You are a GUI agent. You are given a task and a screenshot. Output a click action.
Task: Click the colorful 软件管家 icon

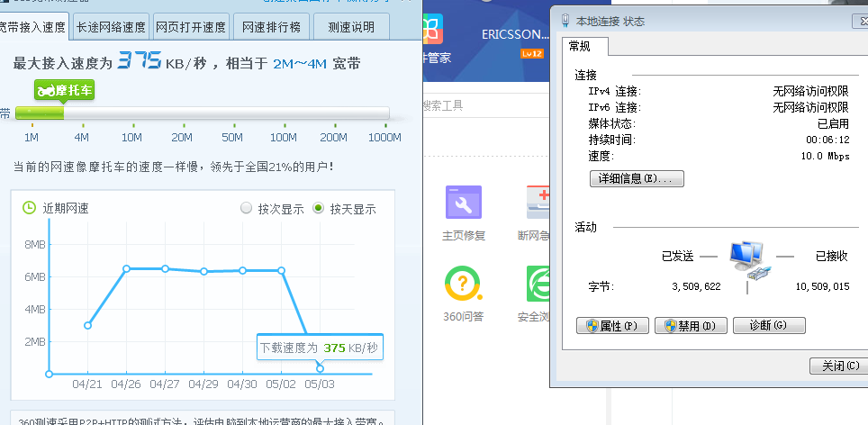point(432,29)
